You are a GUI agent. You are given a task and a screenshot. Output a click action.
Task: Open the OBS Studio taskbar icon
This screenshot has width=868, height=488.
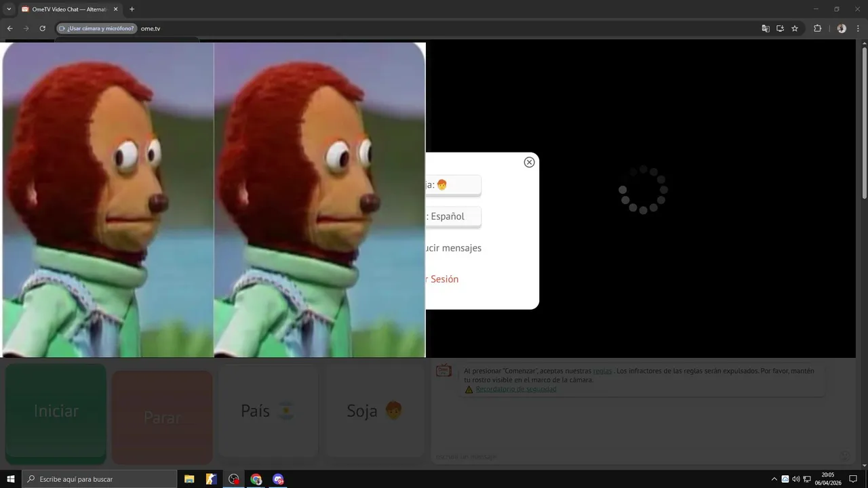tap(234, 479)
